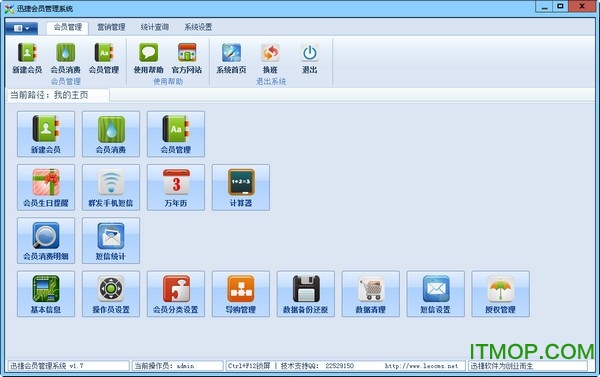
Task: Click the 新建会员 icon in the ribbon
Action: tap(27, 58)
